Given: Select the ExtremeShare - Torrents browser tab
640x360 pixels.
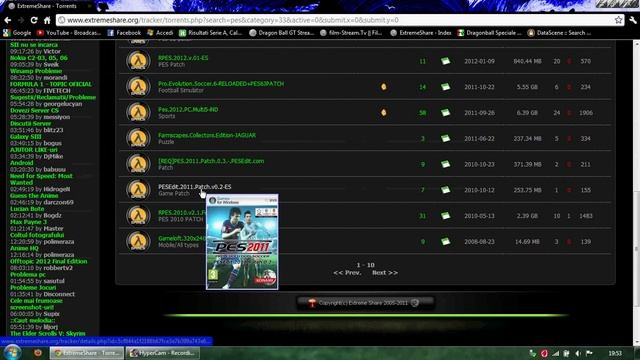Looking at the screenshot, I should coord(48,6).
